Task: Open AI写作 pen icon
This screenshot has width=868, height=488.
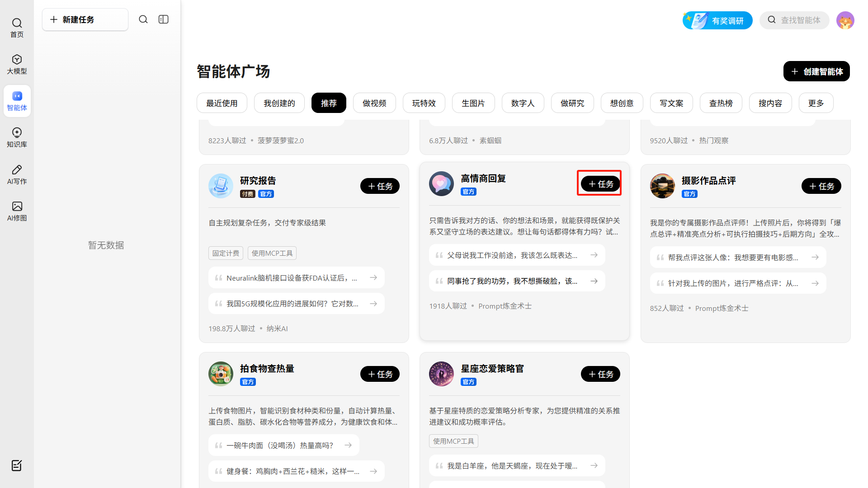Action: (17, 174)
